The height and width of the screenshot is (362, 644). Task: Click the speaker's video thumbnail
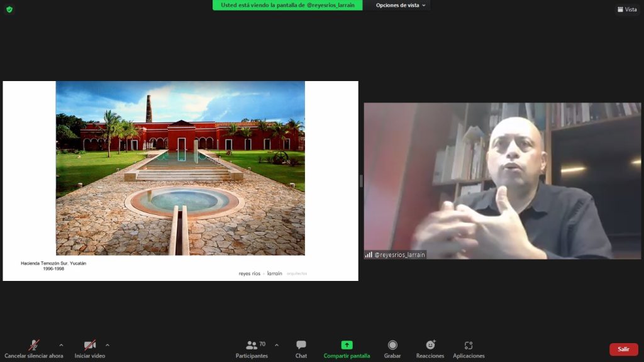(502, 180)
